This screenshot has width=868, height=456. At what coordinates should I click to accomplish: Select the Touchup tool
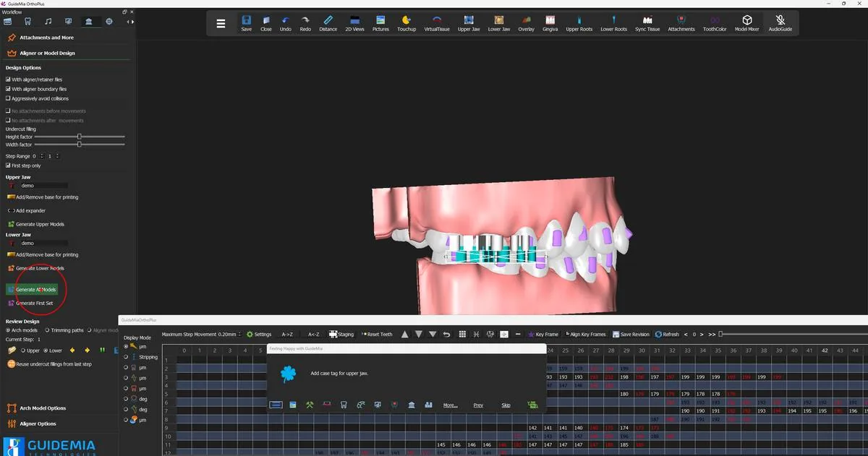click(407, 23)
